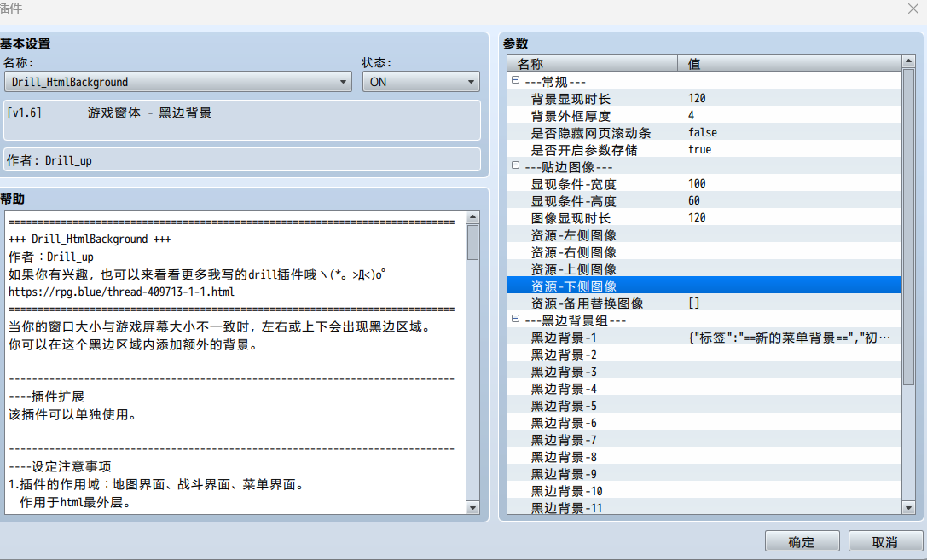Viewport: 927px width, 560px height.
Task: Select the 黑边背景-7 parameter row
Action: pyautogui.click(x=704, y=441)
